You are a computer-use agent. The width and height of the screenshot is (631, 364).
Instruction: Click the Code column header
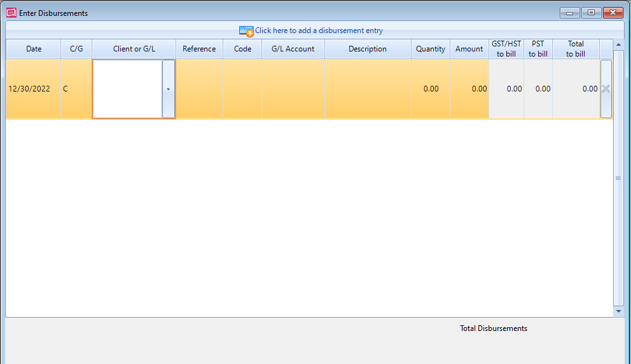[x=242, y=49]
